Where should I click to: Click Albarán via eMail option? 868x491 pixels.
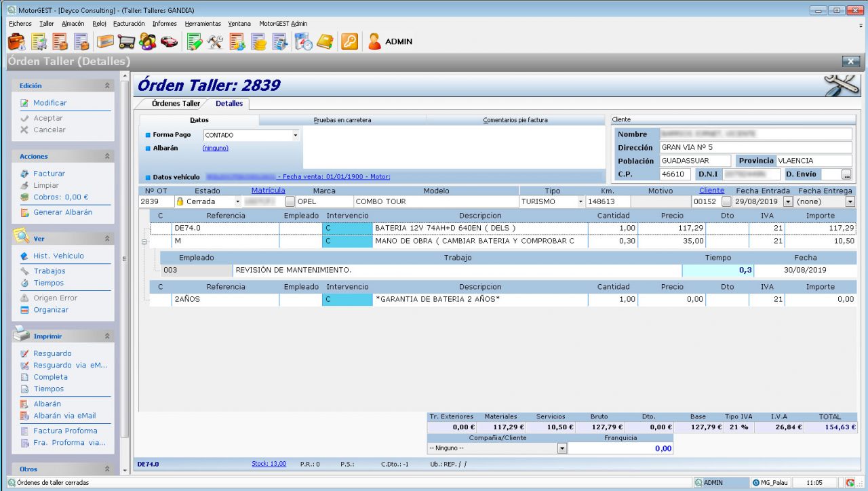64,416
